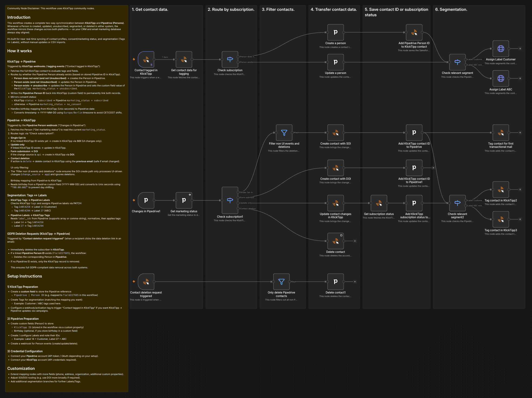Select the Delete contact node
Screen dimensions: 532x398
(x=336, y=241)
